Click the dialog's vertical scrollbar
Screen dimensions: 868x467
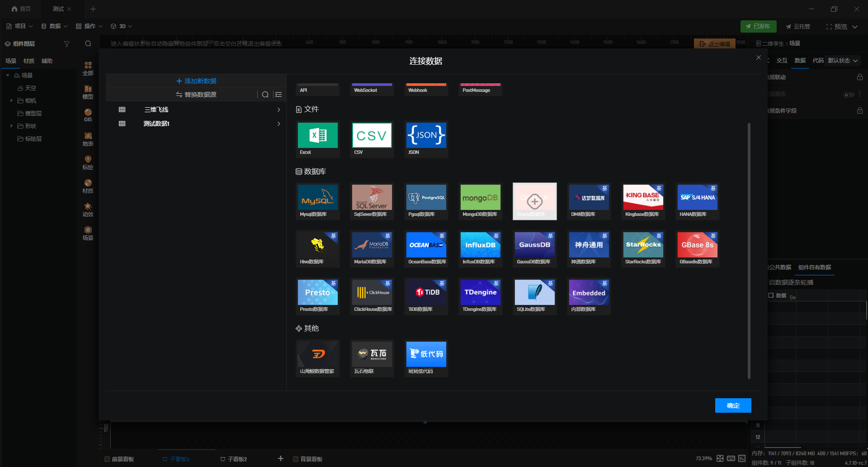coord(749,250)
